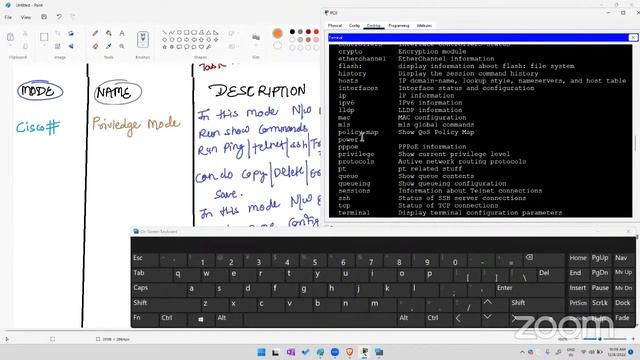Select the dark red color swatch in Paint
The width and height of the screenshot is (640, 360).
point(308,31)
